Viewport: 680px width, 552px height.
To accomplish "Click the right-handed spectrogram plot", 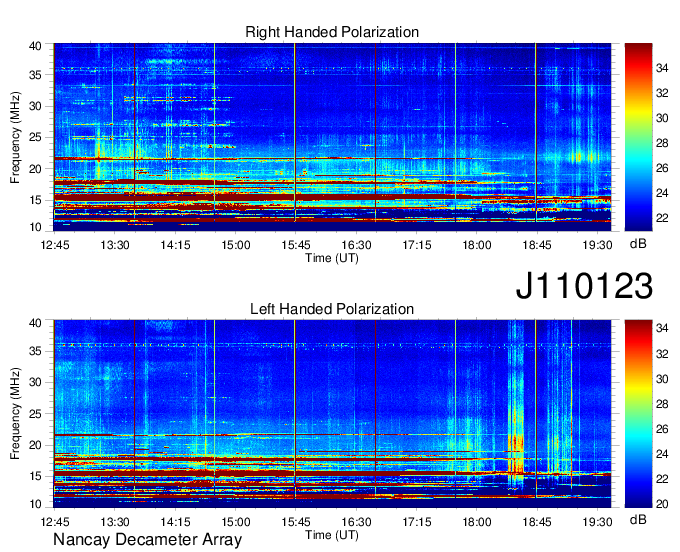I will tap(332, 137).
